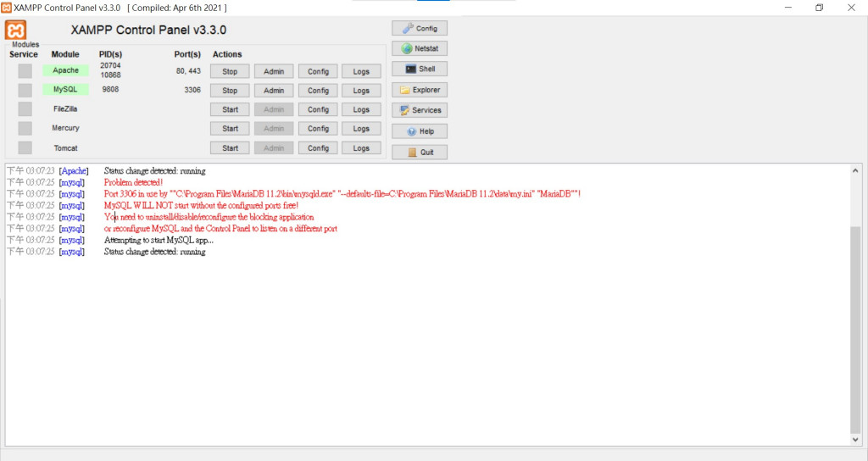Click the log scrollbar up arrow
This screenshot has height=461, width=868.
point(855,170)
